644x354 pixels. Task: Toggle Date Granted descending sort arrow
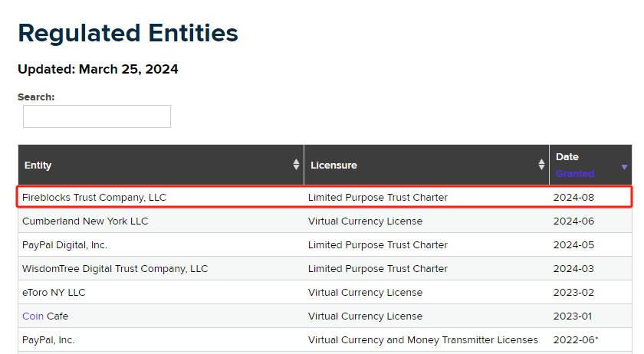624,166
